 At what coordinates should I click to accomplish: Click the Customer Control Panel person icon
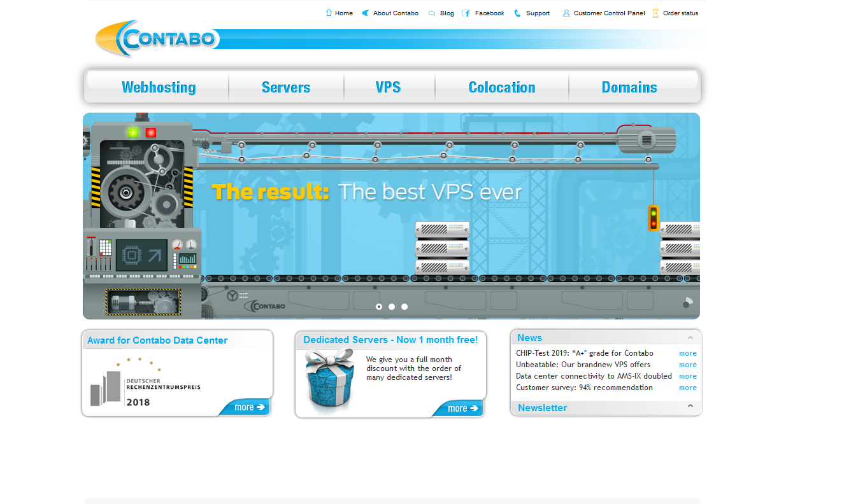click(x=566, y=13)
